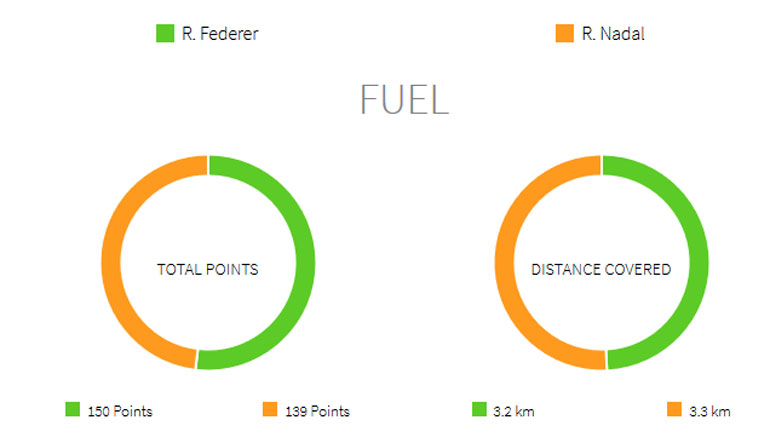The width and height of the screenshot is (770, 443).
Task: Click the orange R. Nadal legend swatch
Action: pyautogui.click(x=564, y=33)
